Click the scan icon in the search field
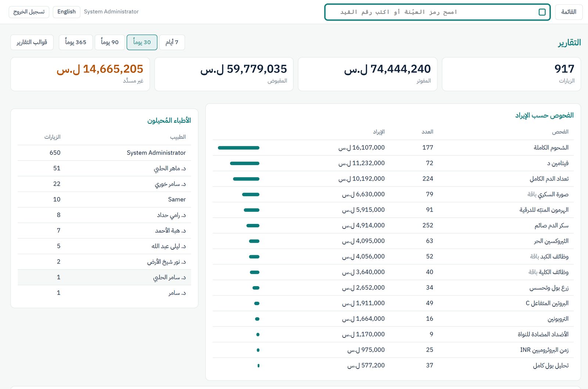588x389 pixels. (542, 12)
